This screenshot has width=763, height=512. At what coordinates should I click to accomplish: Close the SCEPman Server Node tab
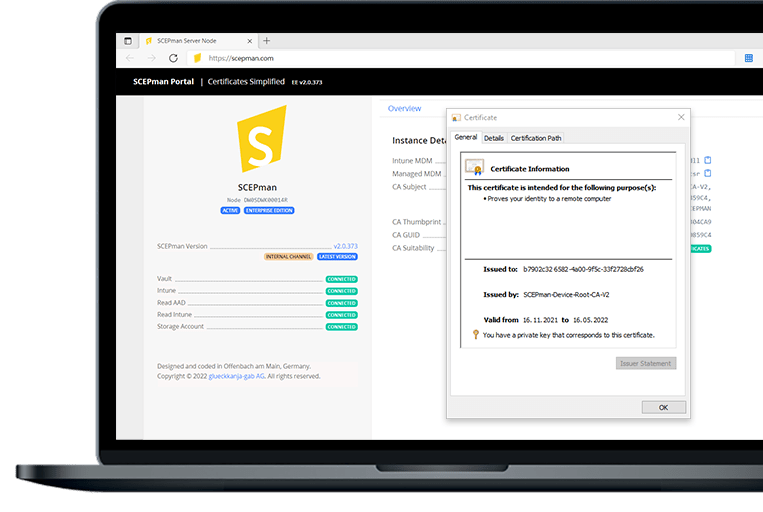tap(250, 41)
